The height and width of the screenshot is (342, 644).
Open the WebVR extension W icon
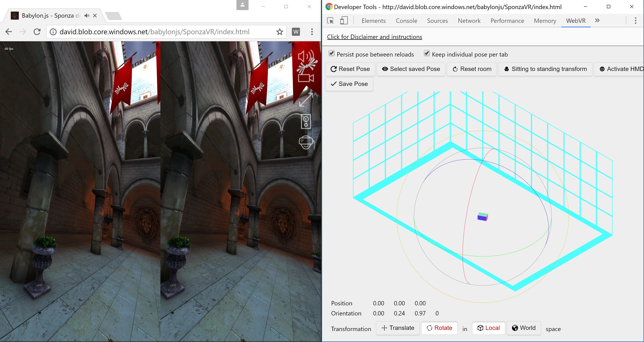296,32
